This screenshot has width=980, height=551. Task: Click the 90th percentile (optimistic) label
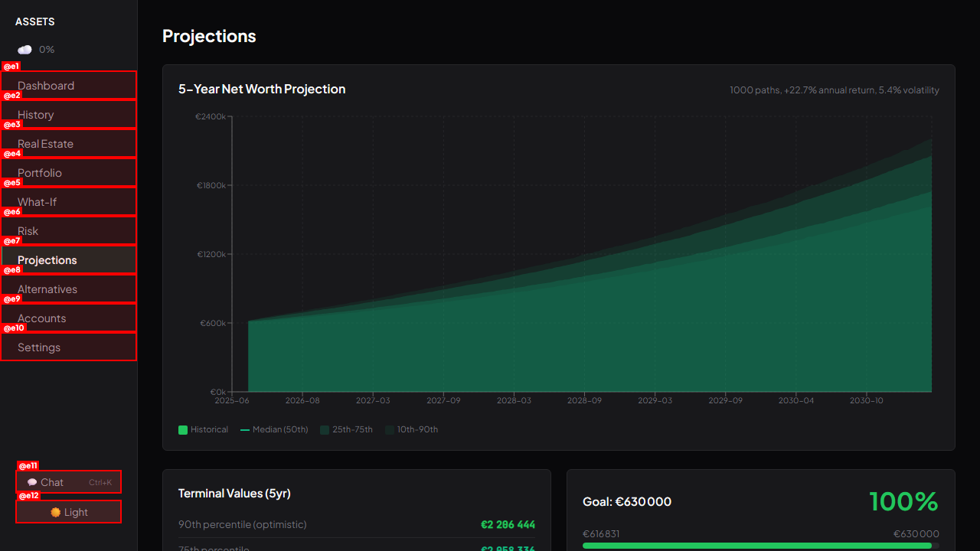pos(243,525)
